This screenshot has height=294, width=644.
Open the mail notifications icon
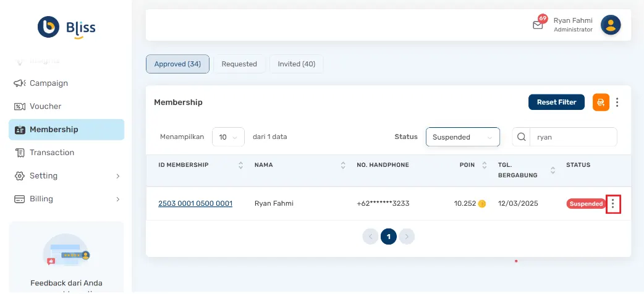538,25
